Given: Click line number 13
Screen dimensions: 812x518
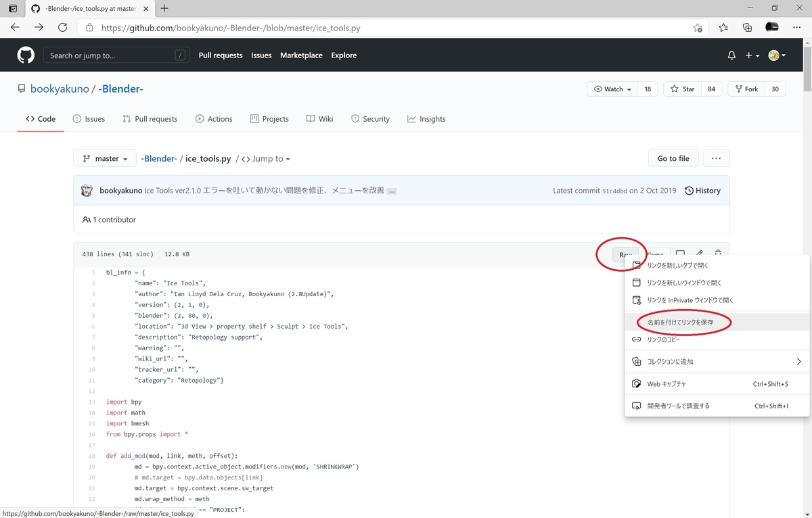Looking at the screenshot, I should [91, 402].
